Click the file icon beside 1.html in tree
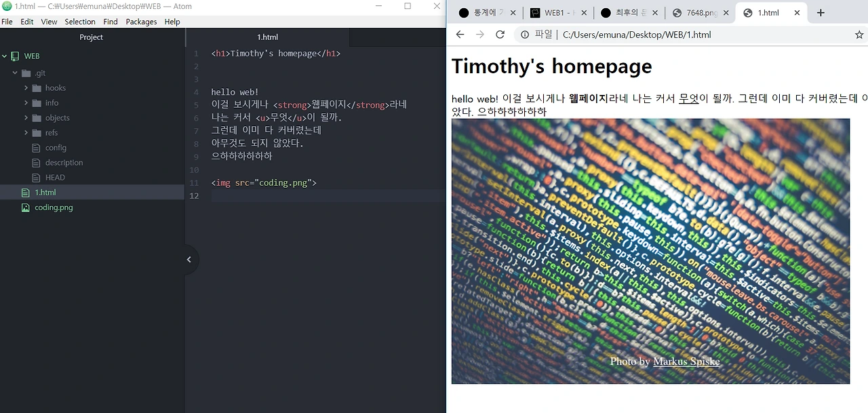The width and height of the screenshot is (868, 413). pos(26,193)
